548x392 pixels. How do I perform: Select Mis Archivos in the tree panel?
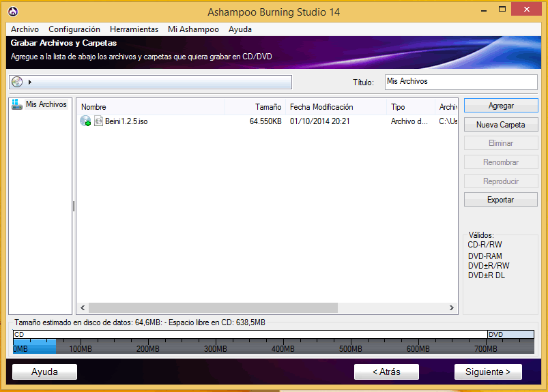tap(46, 104)
